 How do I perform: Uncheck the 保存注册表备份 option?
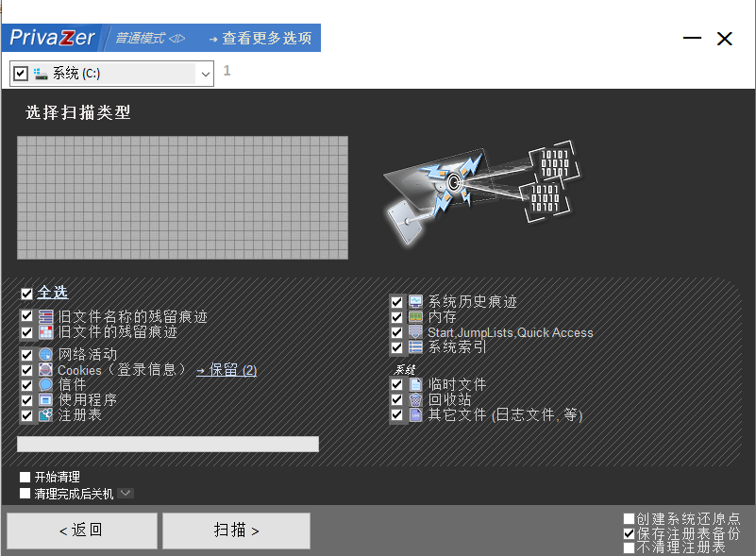click(629, 533)
